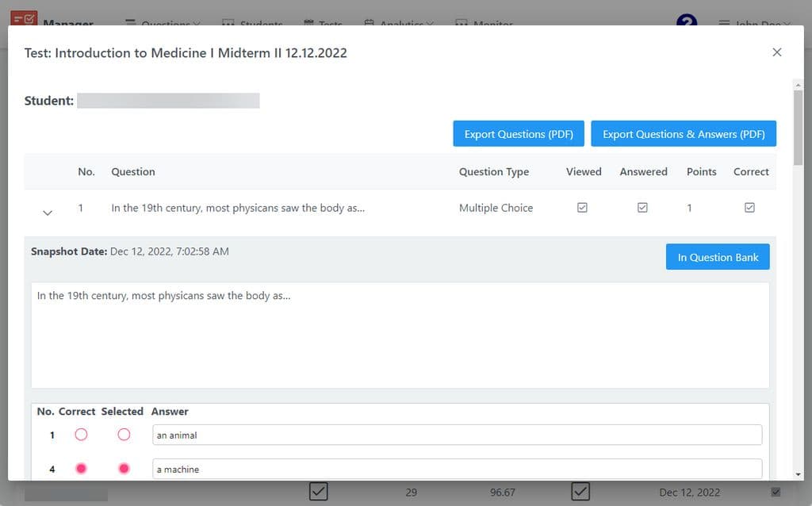Viewport: 812px width, 506px height.
Task: Click the question text area
Action: (400, 335)
